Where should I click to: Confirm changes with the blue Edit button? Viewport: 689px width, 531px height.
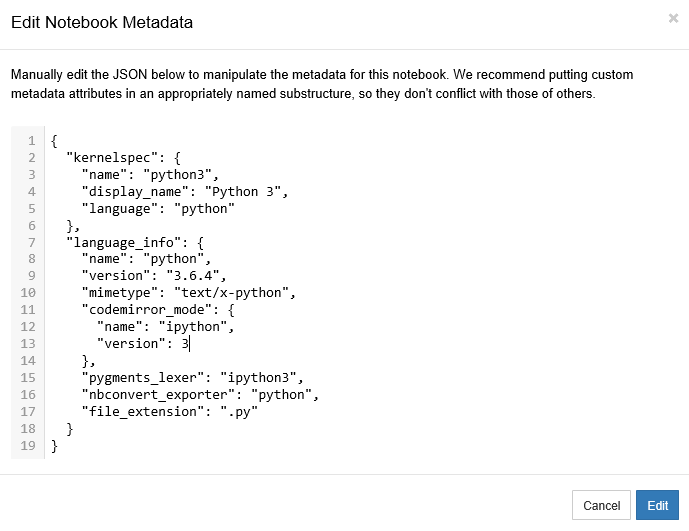pyautogui.click(x=657, y=505)
